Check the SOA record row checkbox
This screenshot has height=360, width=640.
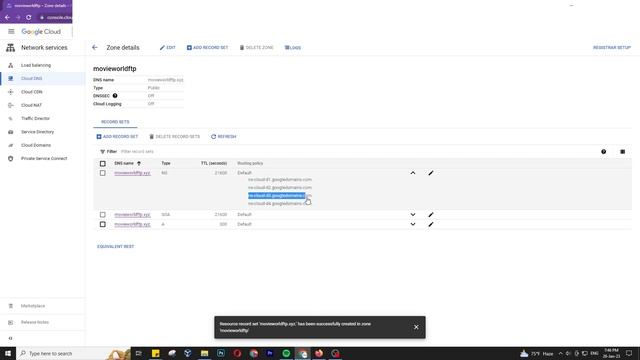click(102, 215)
